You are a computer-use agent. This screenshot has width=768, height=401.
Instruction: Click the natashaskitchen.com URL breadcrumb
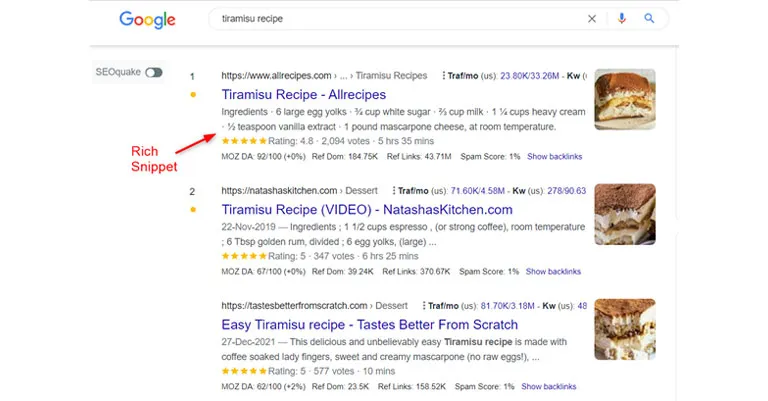tap(299, 190)
